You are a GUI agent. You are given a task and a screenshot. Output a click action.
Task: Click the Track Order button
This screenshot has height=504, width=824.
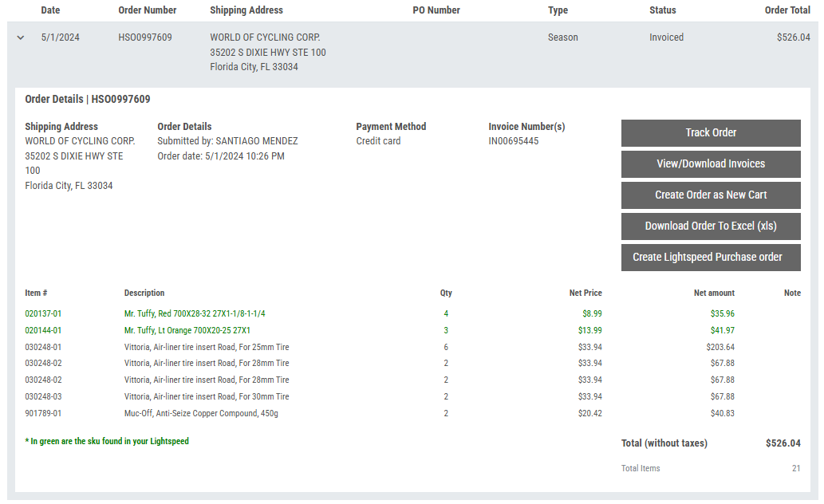[710, 133]
